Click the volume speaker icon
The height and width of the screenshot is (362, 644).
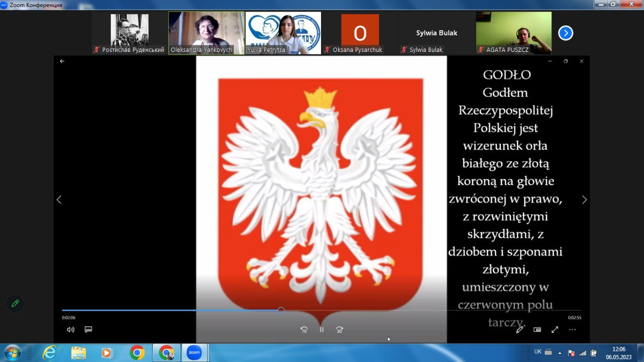point(70,330)
